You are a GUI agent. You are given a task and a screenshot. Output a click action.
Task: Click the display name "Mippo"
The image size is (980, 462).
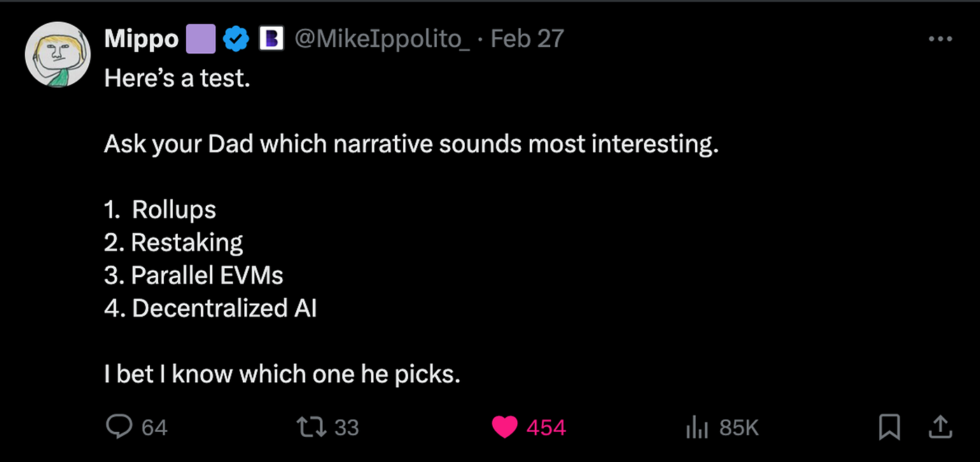[141, 39]
